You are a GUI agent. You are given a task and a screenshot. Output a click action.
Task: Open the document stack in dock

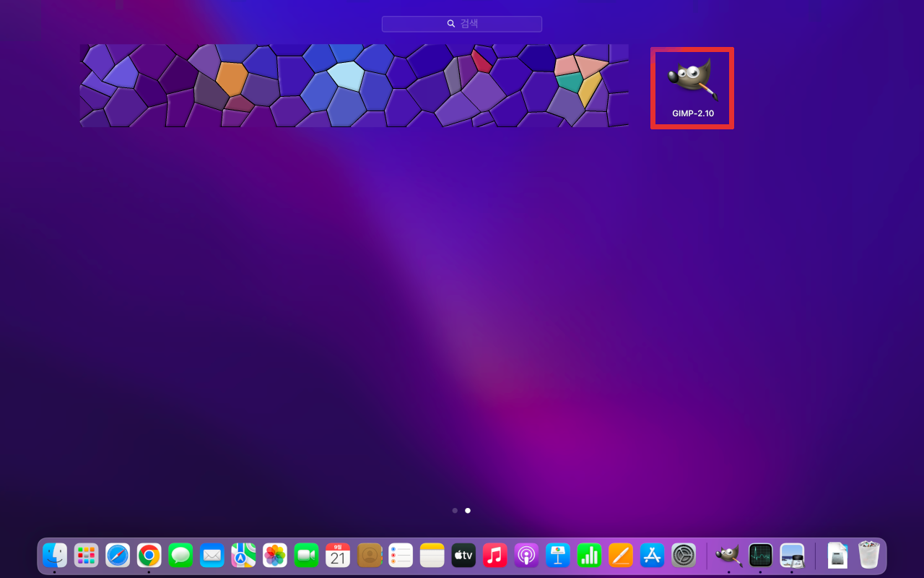pyautogui.click(x=837, y=555)
